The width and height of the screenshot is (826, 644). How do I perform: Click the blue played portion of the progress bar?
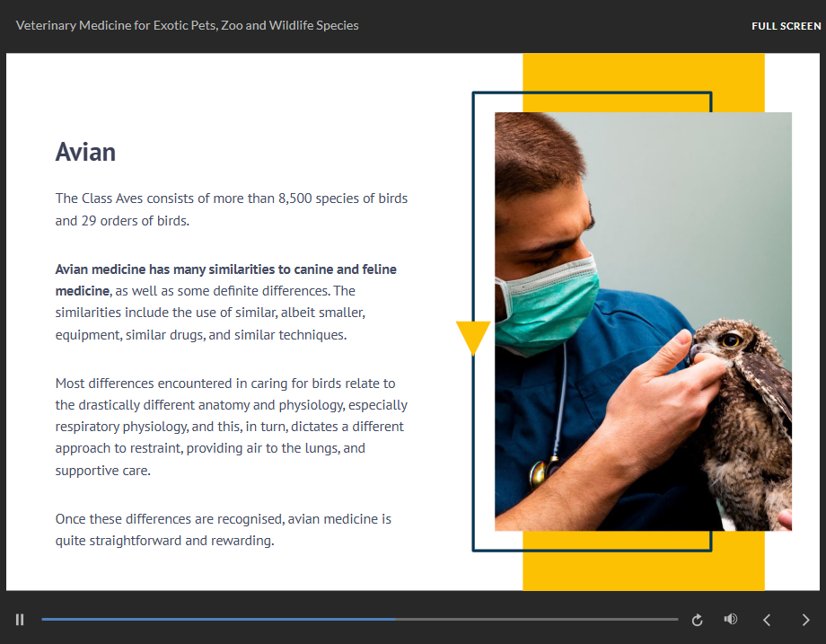[215, 619]
